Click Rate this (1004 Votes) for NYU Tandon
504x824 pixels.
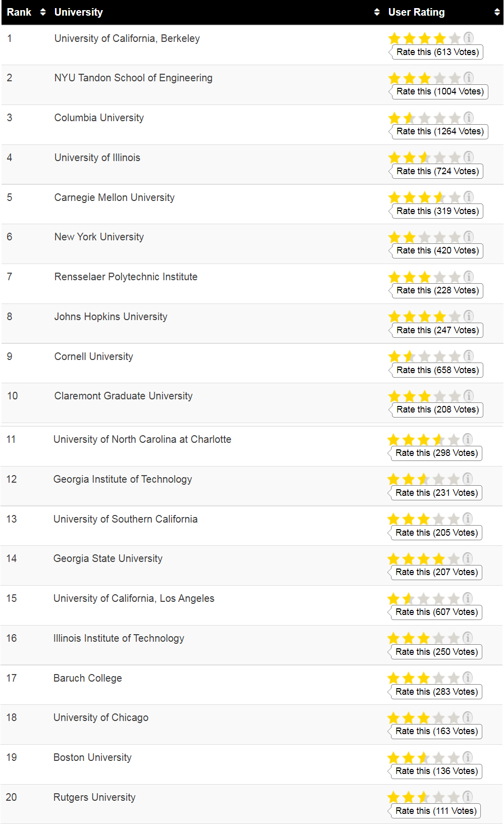point(439,91)
